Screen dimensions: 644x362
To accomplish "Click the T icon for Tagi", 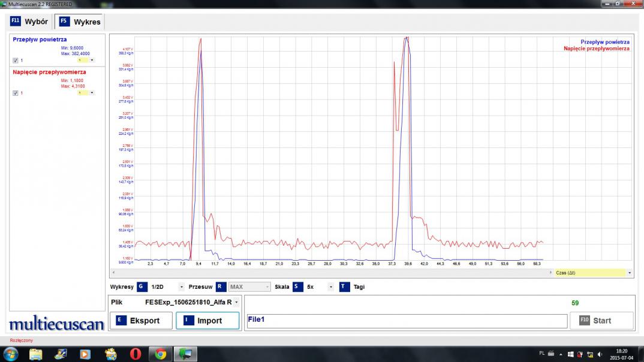I will tap(344, 286).
